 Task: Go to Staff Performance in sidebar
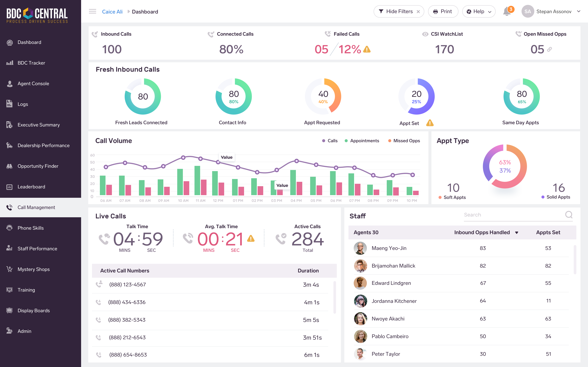[37, 249]
